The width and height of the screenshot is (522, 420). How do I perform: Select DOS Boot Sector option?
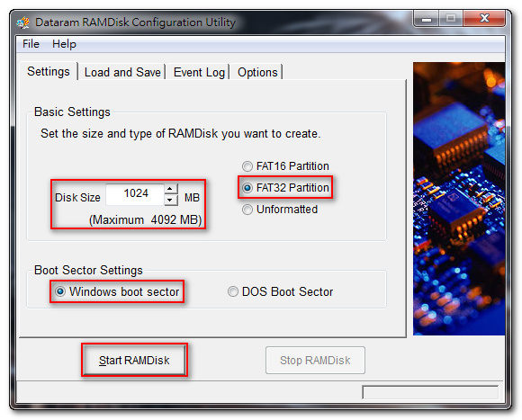click(x=280, y=291)
